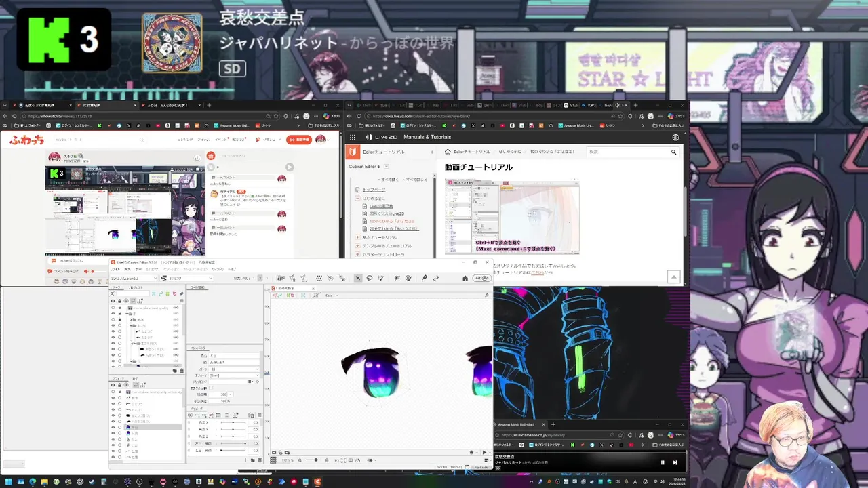Viewport: 868px width, 488px height.
Task: Click the trash icon in the Parts panel
Action: pyautogui.click(x=182, y=371)
